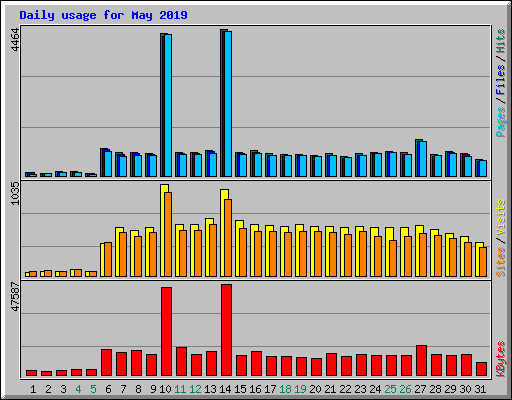Click the 'Visits' legend label
The image size is (512, 400).
501,217
